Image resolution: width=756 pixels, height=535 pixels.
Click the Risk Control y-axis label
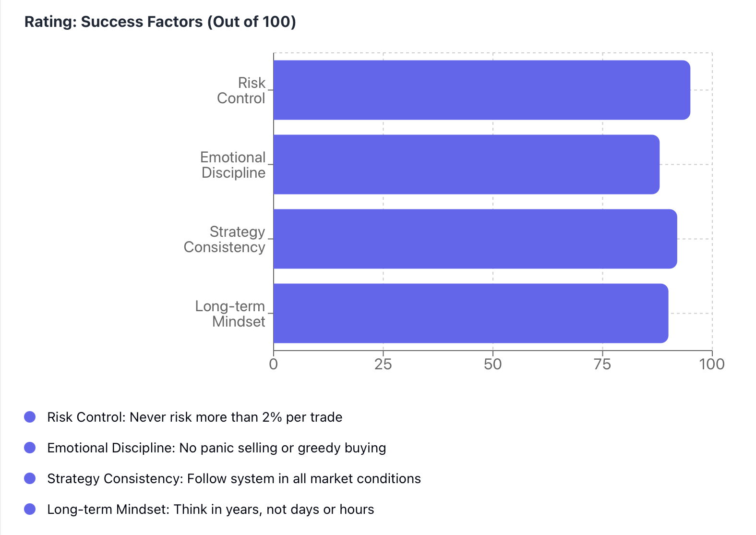(241, 90)
